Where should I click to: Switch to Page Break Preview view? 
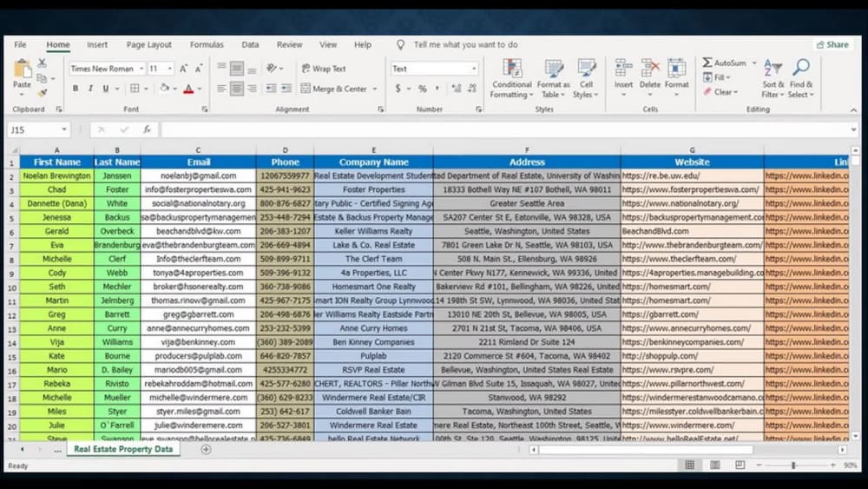(x=740, y=466)
